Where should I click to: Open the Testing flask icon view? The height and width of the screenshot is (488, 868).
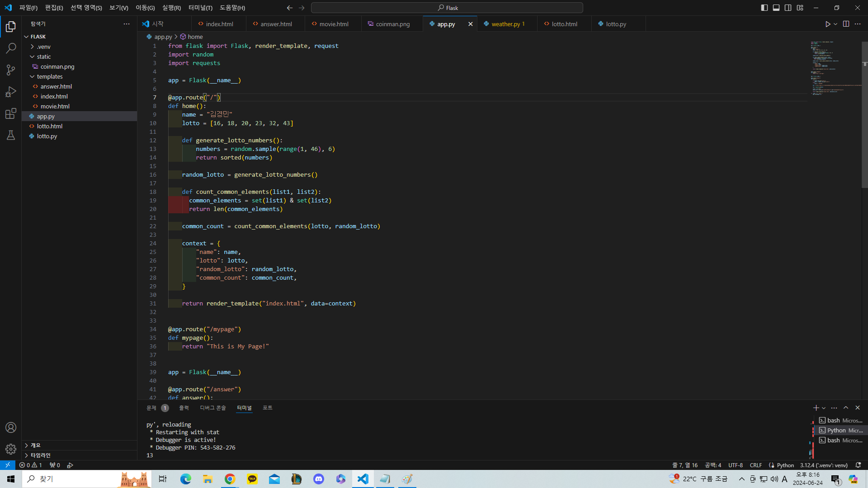pyautogui.click(x=11, y=135)
